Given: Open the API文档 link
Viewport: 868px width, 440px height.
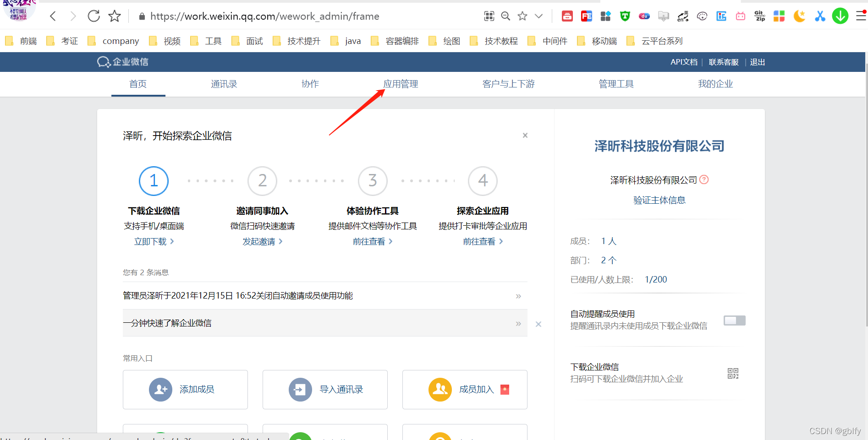Looking at the screenshot, I should 684,62.
